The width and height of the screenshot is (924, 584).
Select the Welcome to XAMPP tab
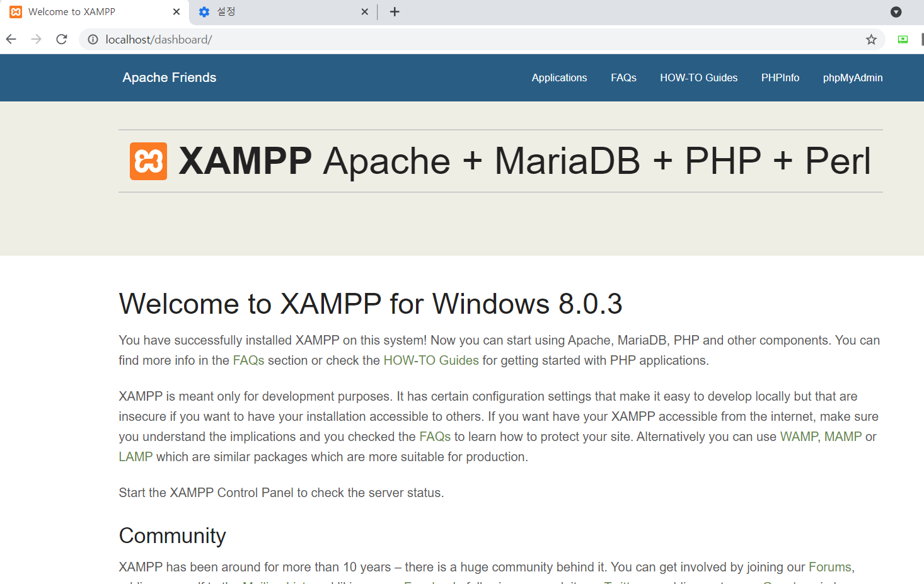tap(88, 11)
